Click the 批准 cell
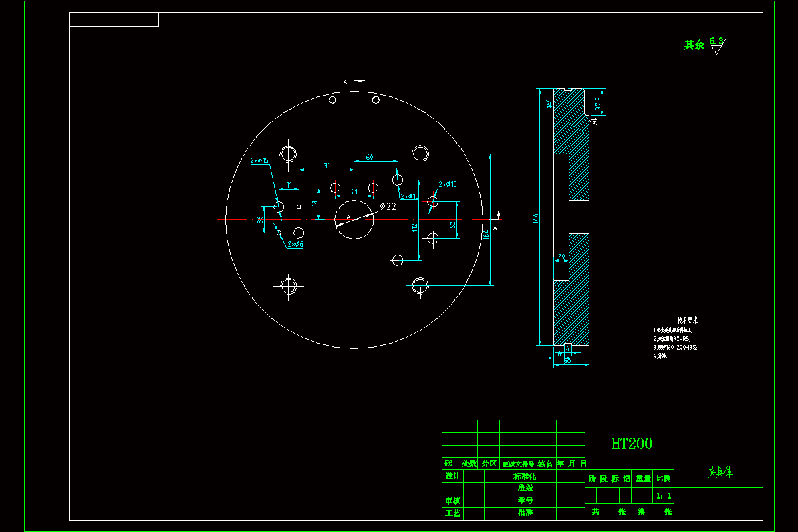Screen dimensions: 798x532 click(x=525, y=513)
